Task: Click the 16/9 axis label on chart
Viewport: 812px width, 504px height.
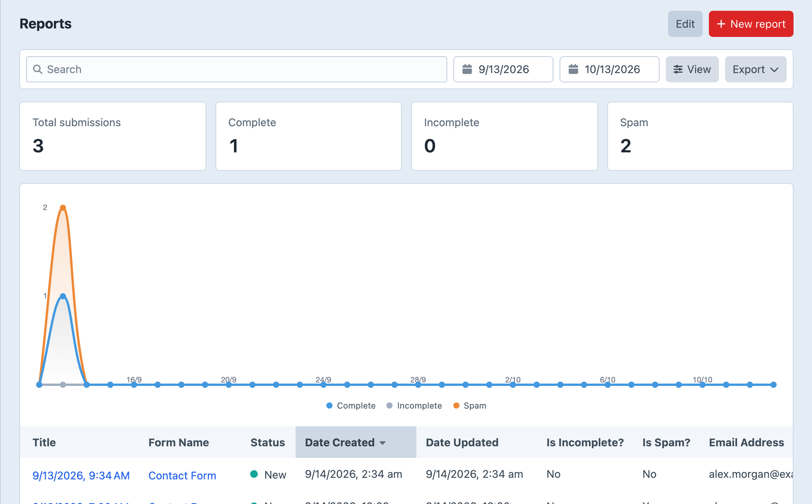Action: [x=134, y=380]
